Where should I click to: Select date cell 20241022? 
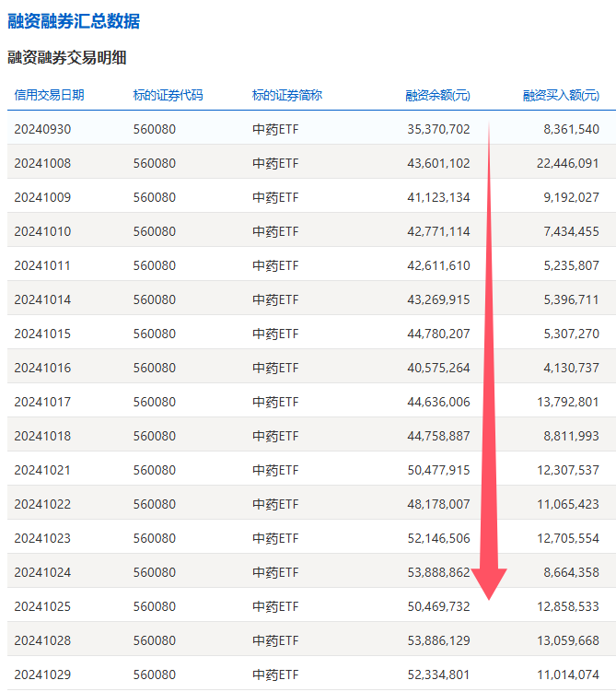[42, 504]
